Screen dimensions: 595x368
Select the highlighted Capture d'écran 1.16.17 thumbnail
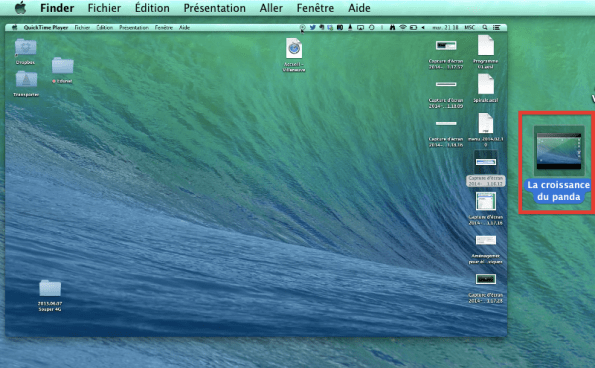click(486, 162)
